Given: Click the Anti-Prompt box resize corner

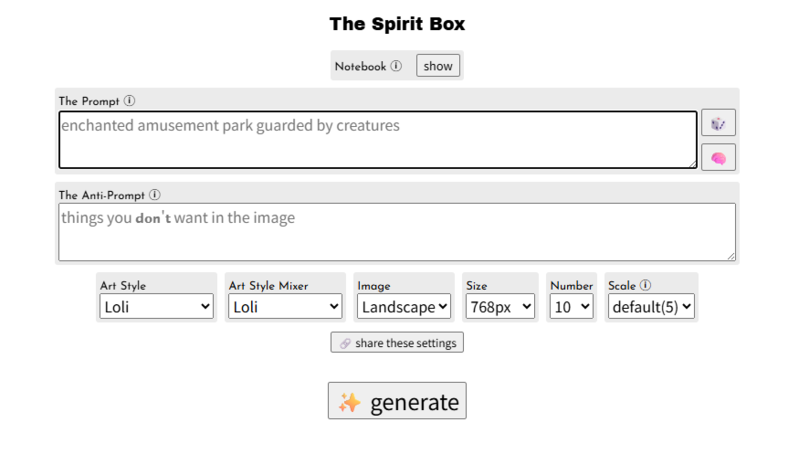Looking at the screenshot, I should (x=730, y=256).
